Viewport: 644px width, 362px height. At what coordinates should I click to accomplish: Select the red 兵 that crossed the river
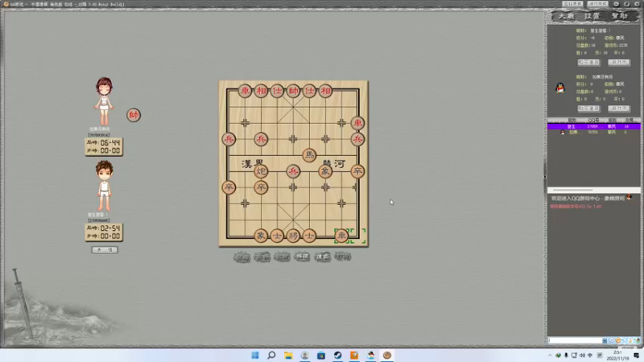pos(293,171)
